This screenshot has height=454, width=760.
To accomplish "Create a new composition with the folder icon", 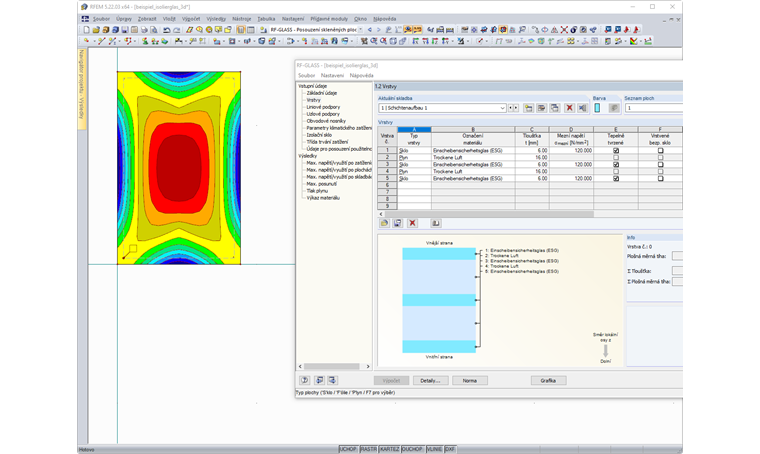I will [528, 108].
